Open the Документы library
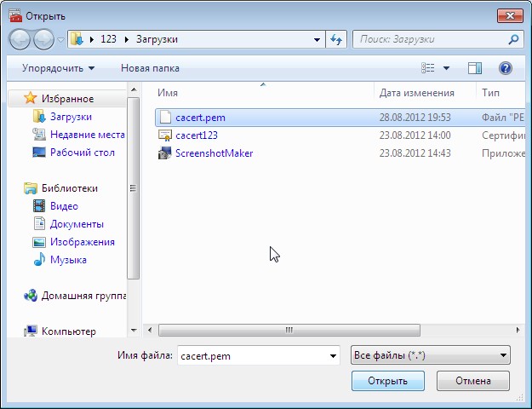The image size is (532, 409). 77,224
